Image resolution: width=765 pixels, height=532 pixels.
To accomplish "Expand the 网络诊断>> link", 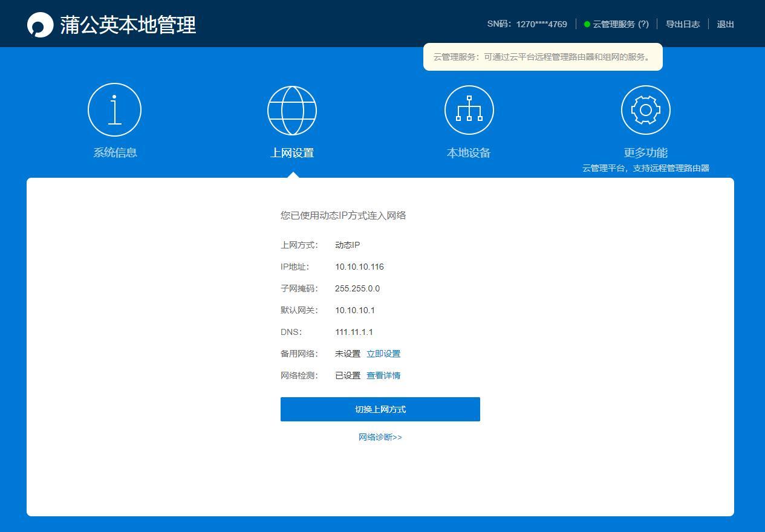I will (380, 437).
